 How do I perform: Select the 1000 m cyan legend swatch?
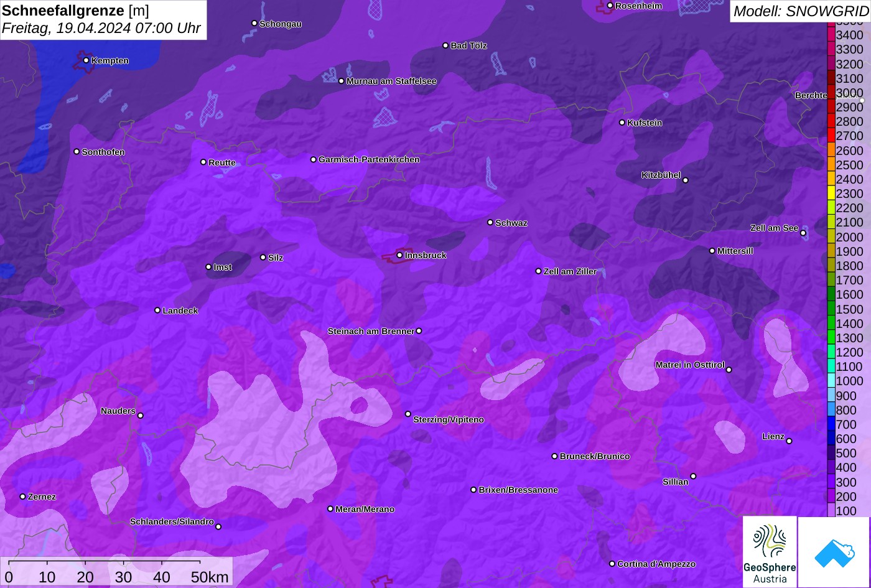point(831,381)
